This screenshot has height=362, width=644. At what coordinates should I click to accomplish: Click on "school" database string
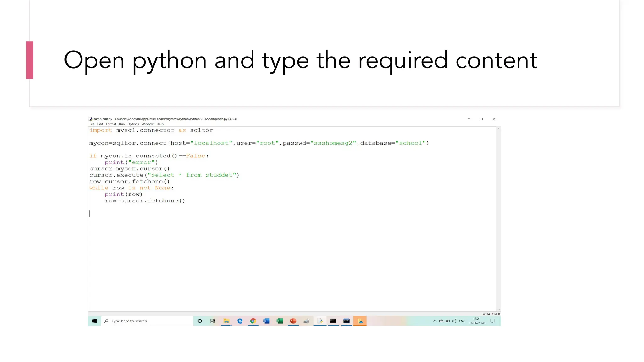point(410,143)
